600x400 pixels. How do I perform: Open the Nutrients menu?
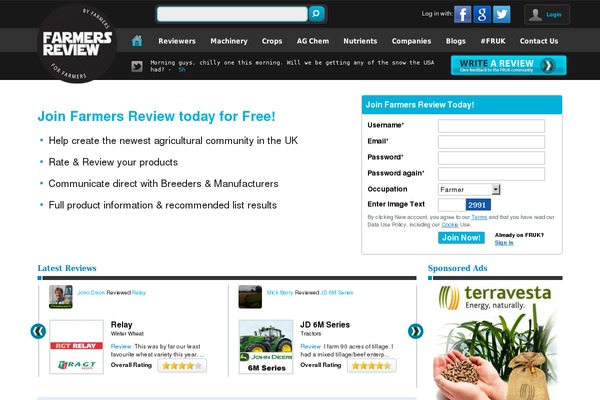tap(360, 41)
